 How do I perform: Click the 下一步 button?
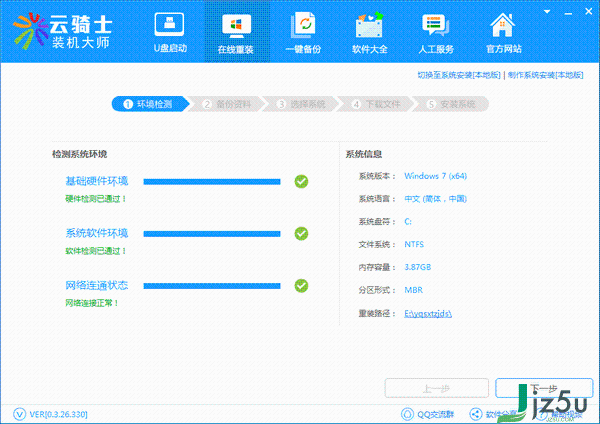tap(544, 388)
